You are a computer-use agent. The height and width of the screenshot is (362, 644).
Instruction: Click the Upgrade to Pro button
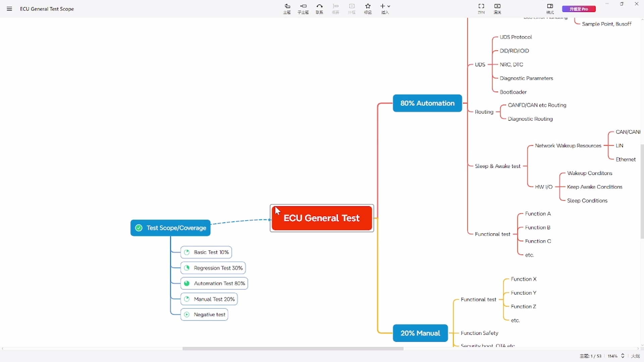(x=579, y=9)
